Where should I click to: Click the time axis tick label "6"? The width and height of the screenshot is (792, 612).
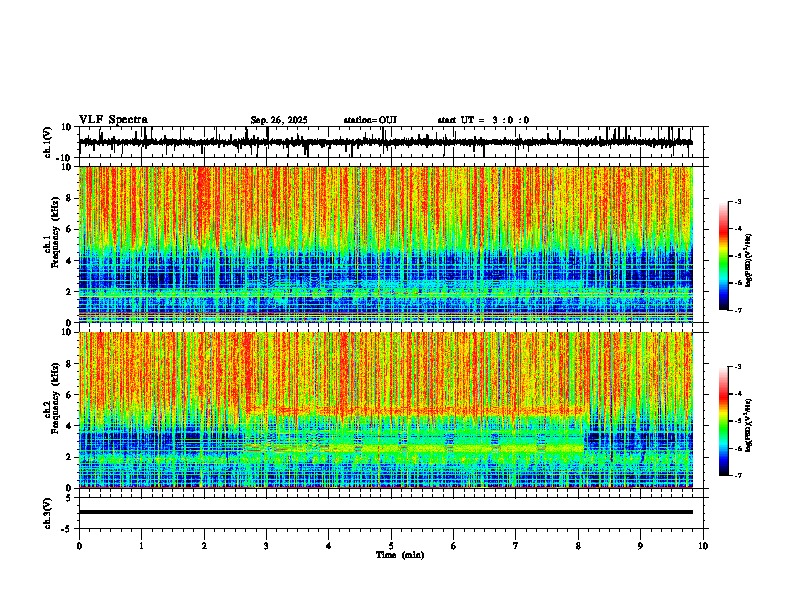tap(454, 546)
